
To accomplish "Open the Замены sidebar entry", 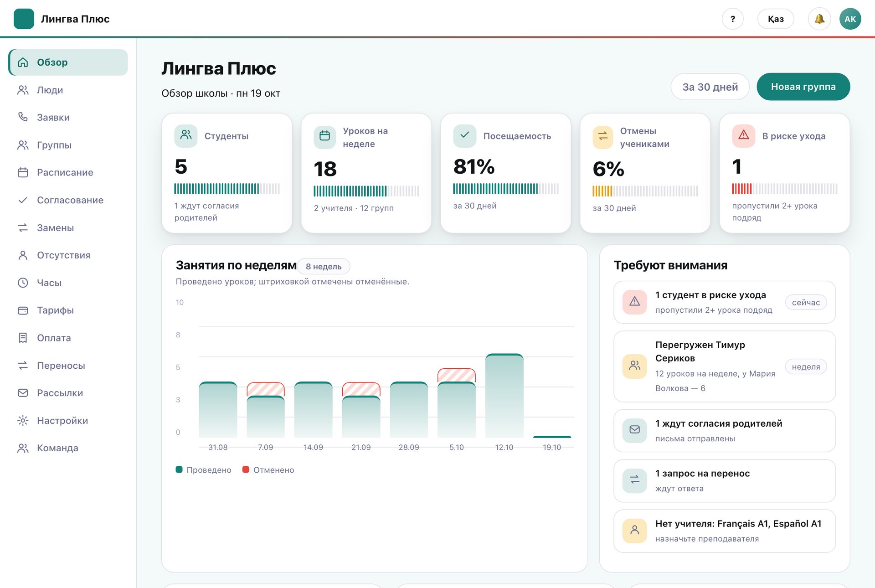I will [68, 227].
